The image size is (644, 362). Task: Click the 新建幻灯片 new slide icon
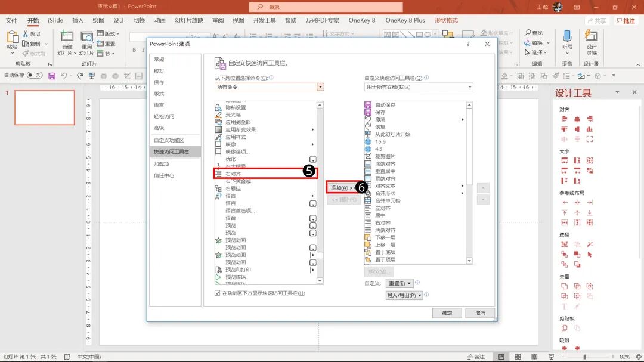click(x=67, y=36)
